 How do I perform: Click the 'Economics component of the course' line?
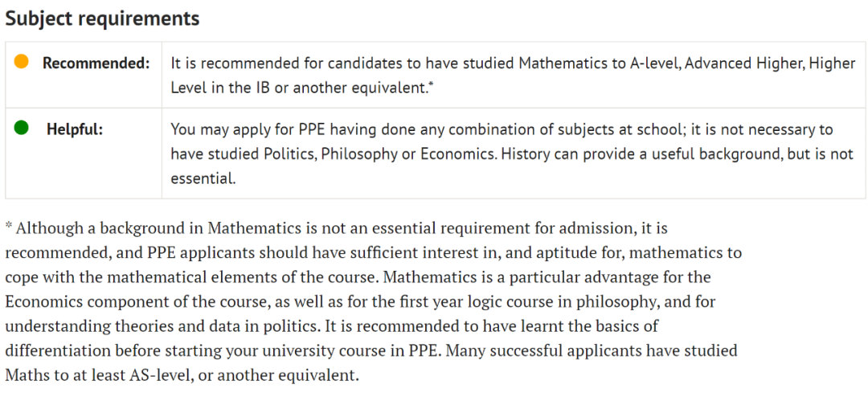pyautogui.click(x=360, y=301)
